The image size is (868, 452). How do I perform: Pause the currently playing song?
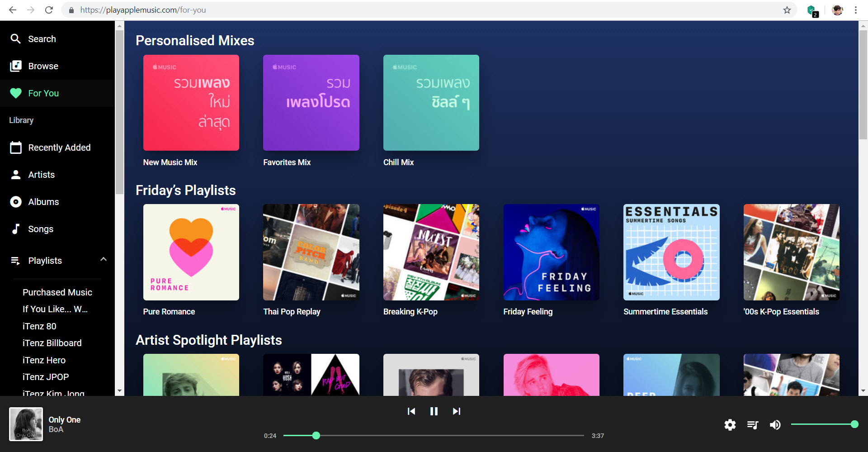(434, 411)
